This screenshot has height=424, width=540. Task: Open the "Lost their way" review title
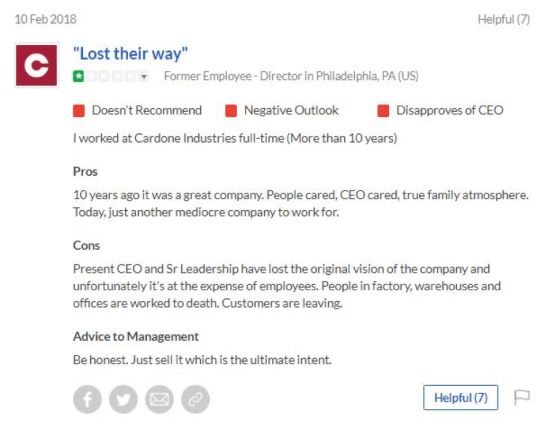[x=130, y=54]
